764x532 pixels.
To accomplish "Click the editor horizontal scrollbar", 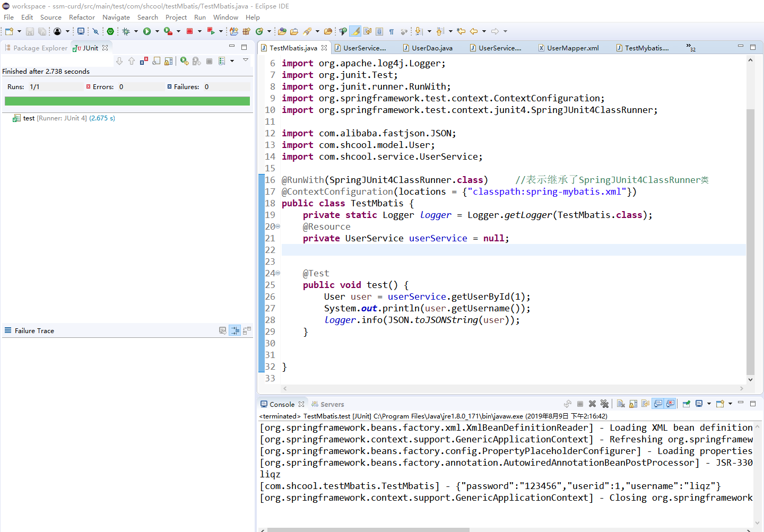I will click(x=512, y=388).
